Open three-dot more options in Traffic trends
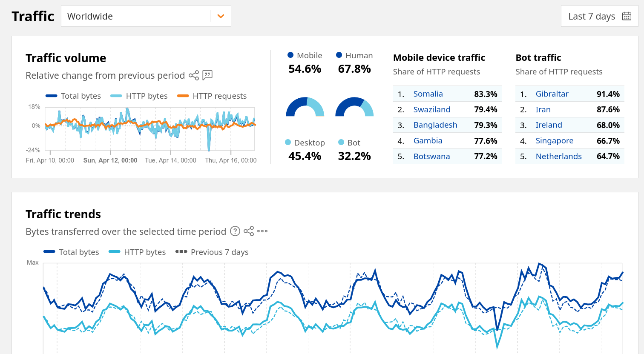The width and height of the screenshot is (644, 354). tap(262, 231)
